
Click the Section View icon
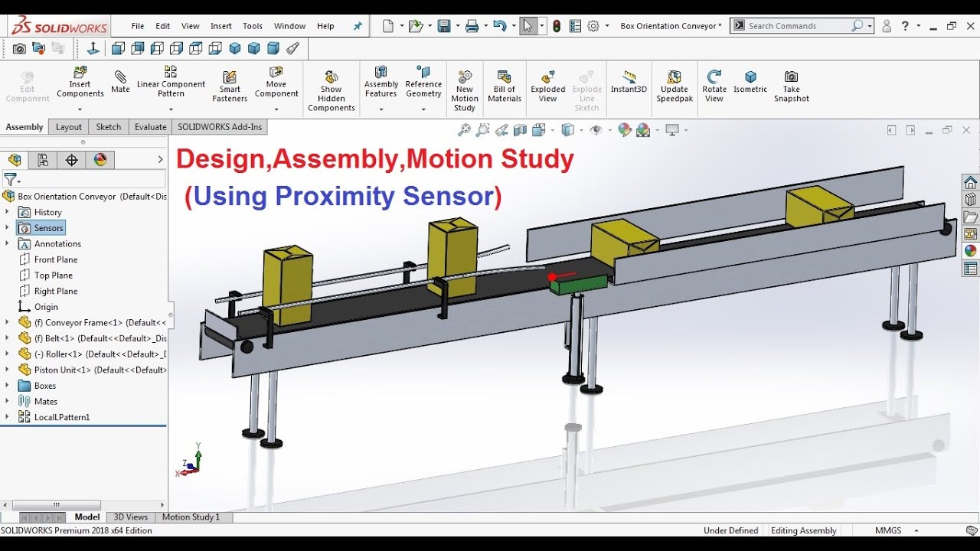(x=521, y=130)
